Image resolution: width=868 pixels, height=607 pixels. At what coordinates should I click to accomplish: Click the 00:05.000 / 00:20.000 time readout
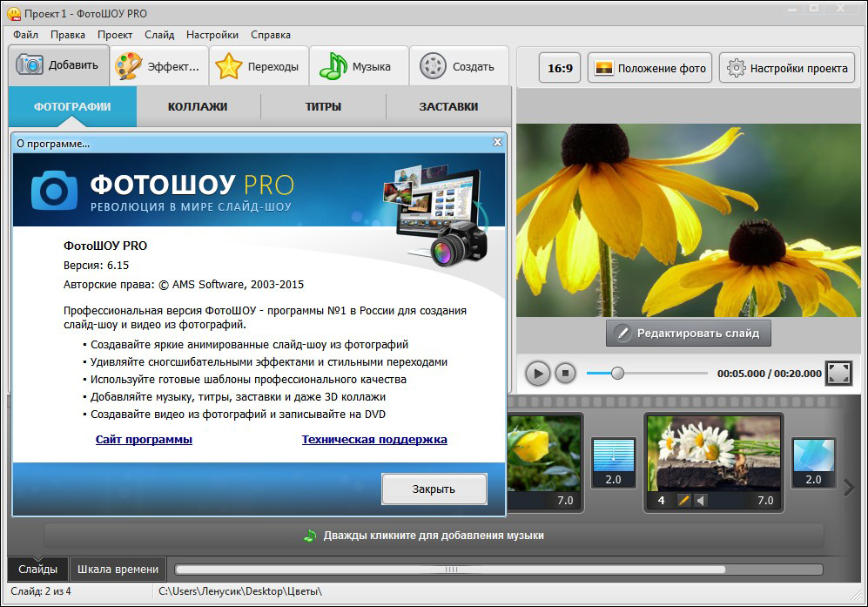click(769, 374)
